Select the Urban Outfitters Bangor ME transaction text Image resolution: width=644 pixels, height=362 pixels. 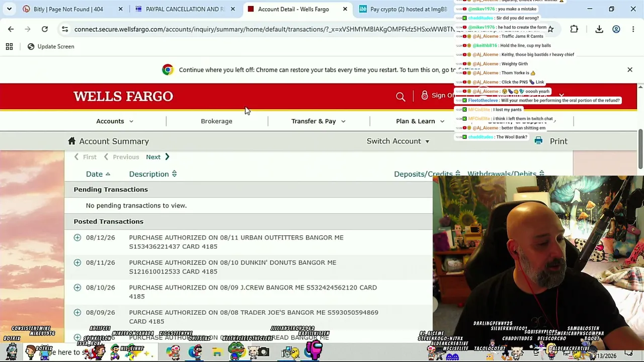pos(236,242)
